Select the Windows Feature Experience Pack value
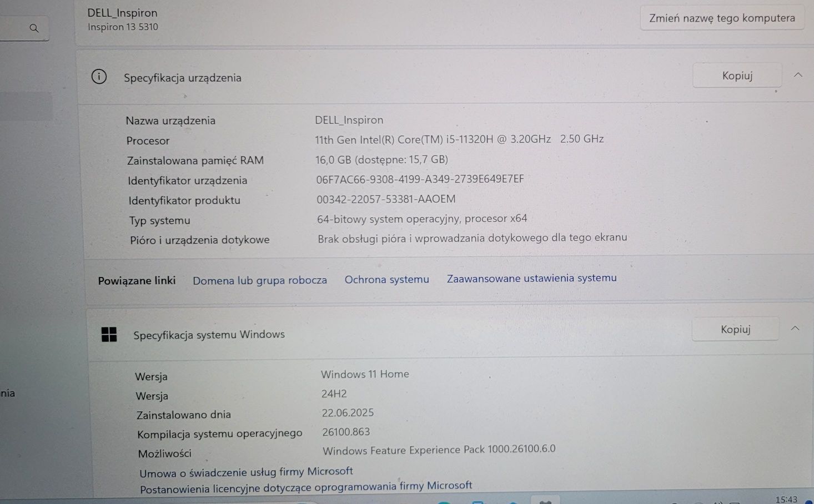Viewport: 814px width, 504px height. coord(439,450)
